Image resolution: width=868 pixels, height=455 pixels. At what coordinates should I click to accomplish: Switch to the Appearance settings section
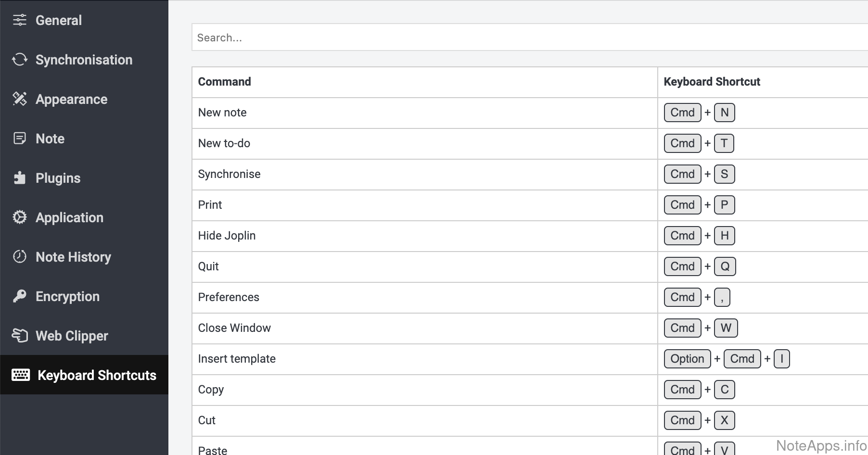[x=71, y=99]
